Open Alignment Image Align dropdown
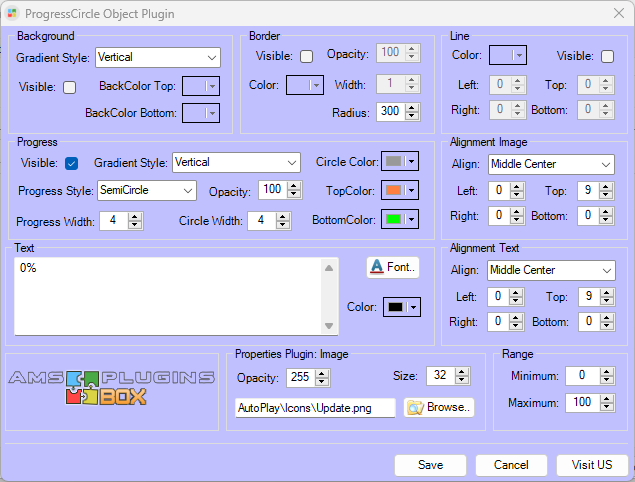The height and width of the screenshot is (482, 635). (606, 164)
